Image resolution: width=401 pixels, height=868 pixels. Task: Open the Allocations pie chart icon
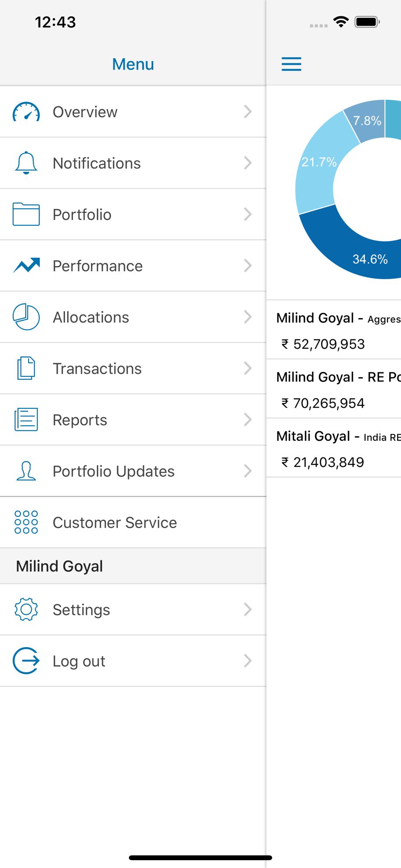pyautogui.click(x=26, y=317)
